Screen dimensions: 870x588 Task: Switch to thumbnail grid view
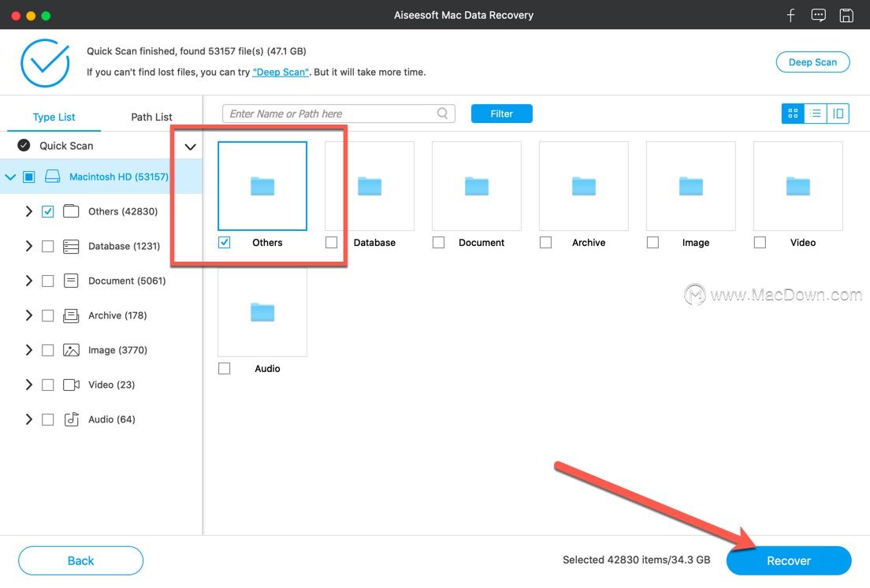point(793,114)
